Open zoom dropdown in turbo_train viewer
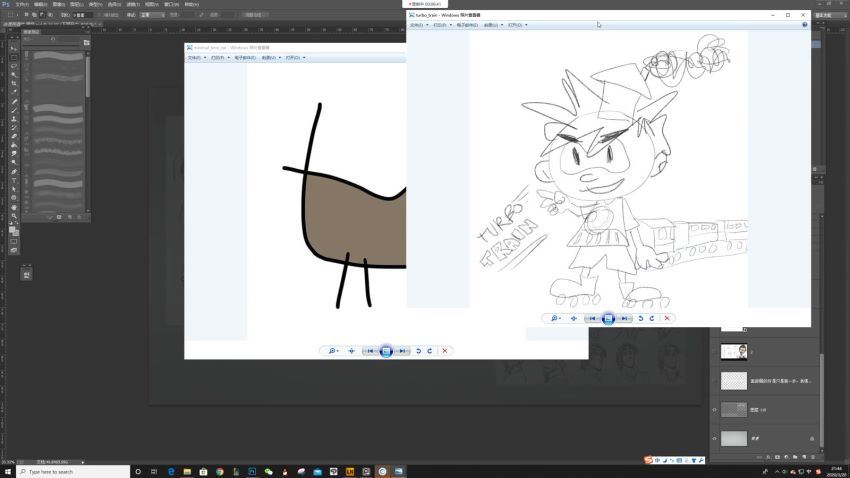The width and height of the screenshot is (850, 478). click(556, 319)
